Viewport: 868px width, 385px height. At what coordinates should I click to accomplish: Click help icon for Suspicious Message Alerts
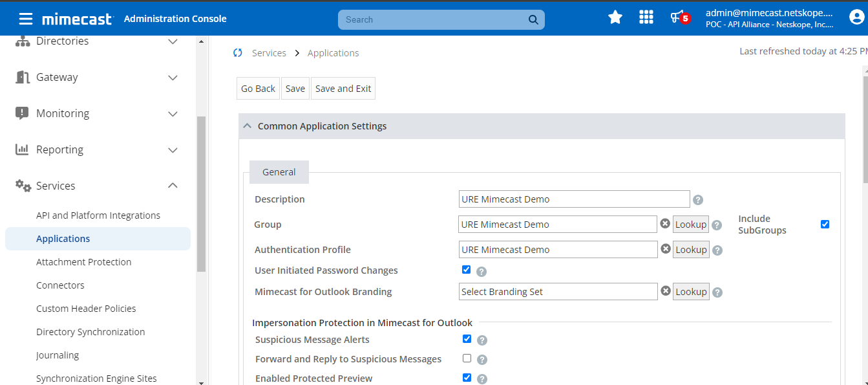point(482,340)
